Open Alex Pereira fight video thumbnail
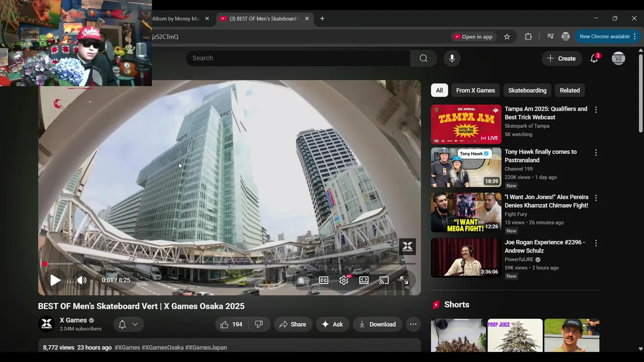 pos(466,212)
